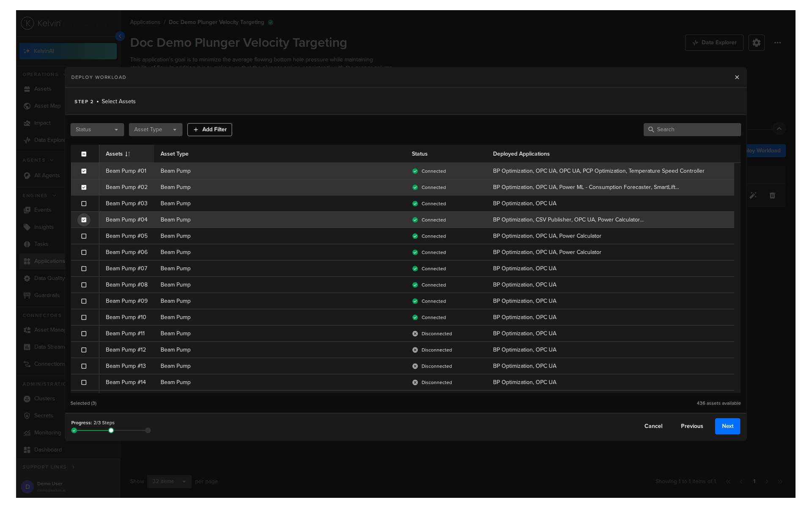Screen dimensions: 812x508
Task: Jump to last page double chevron
Action: (780, 482)
